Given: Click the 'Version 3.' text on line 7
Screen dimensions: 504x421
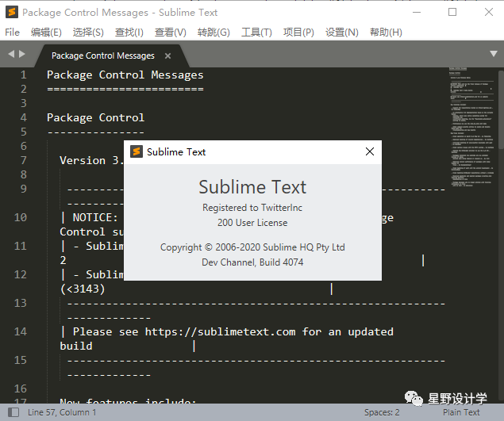Looking at the screenshot, I should click(x=91, y=160).
